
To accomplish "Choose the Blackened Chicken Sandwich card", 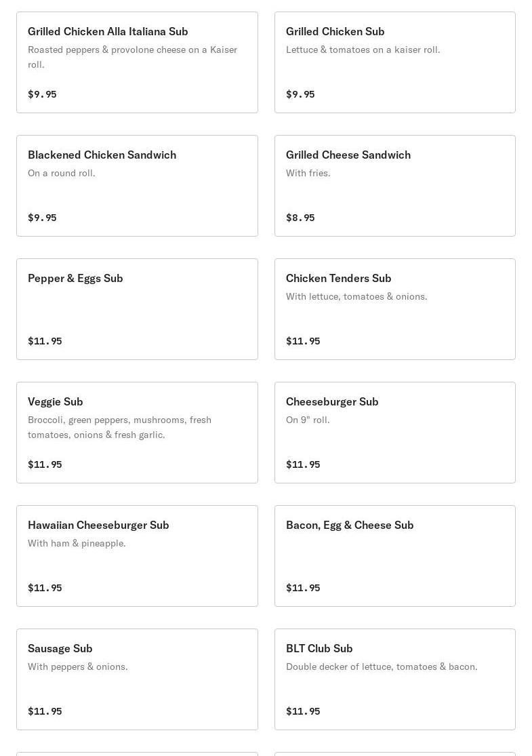I will (x=137, y=186).
